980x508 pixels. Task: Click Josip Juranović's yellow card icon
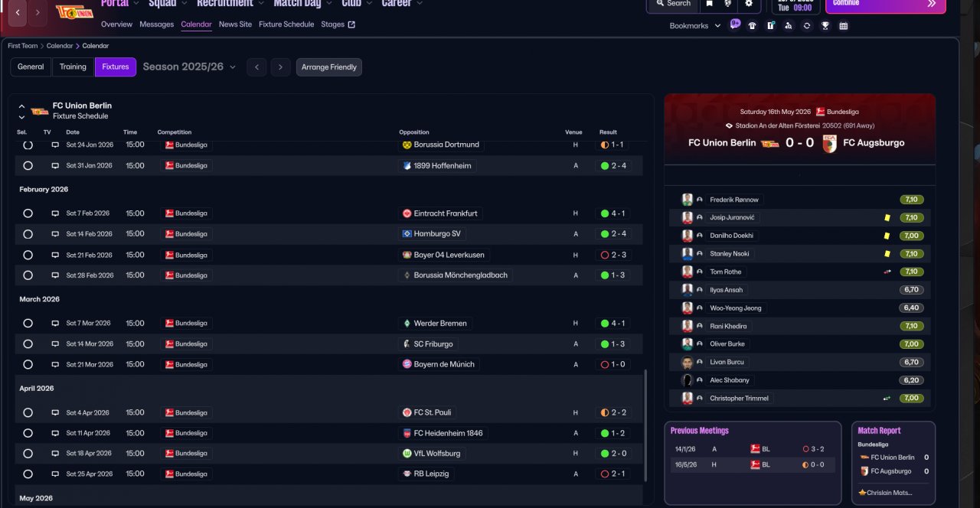point(887,218)
